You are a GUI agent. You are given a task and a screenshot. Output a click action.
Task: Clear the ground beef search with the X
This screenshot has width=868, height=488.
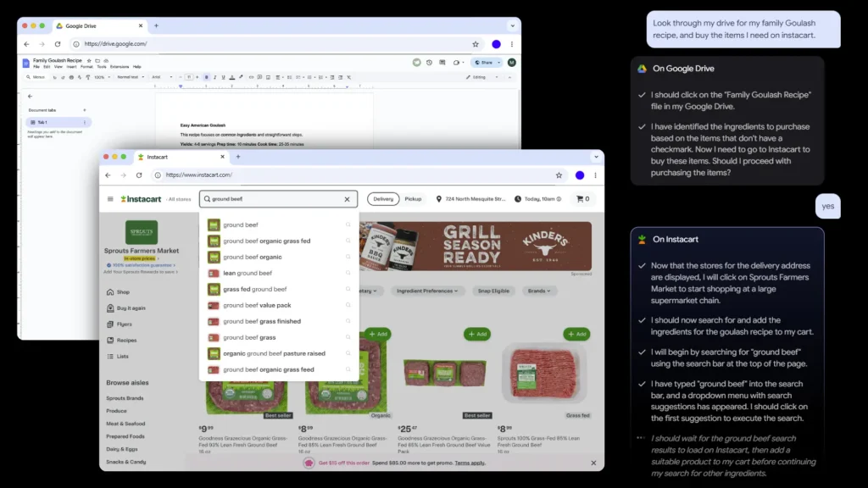(x=347, y=199)
